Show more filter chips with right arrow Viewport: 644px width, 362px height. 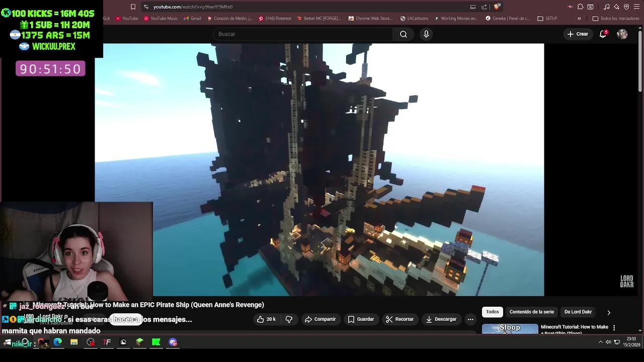pyautogui.click(x=609, y=312)
